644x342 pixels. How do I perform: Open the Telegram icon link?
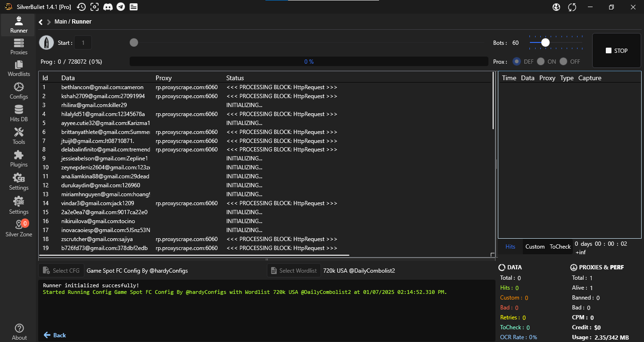point(121,7)
